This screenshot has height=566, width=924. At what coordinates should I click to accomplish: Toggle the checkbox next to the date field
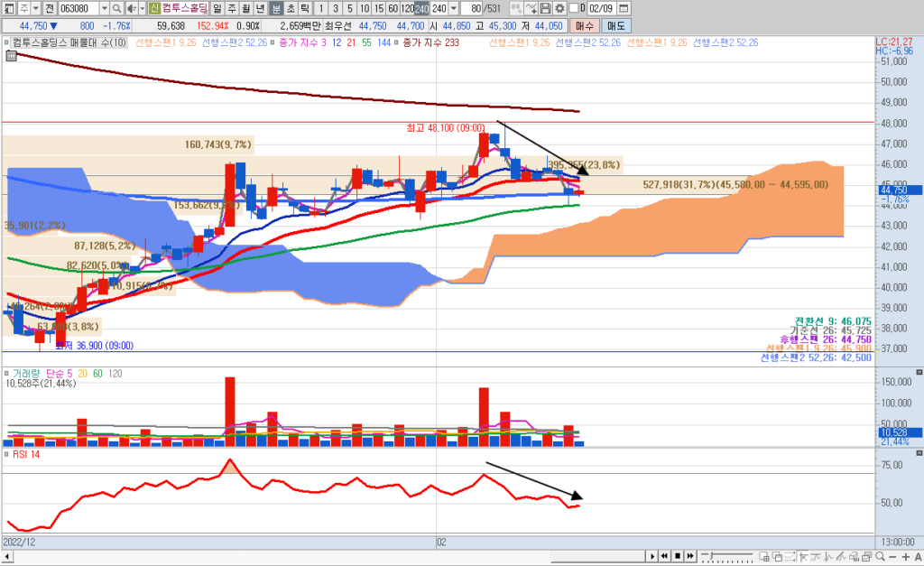[x=573, y=8]
